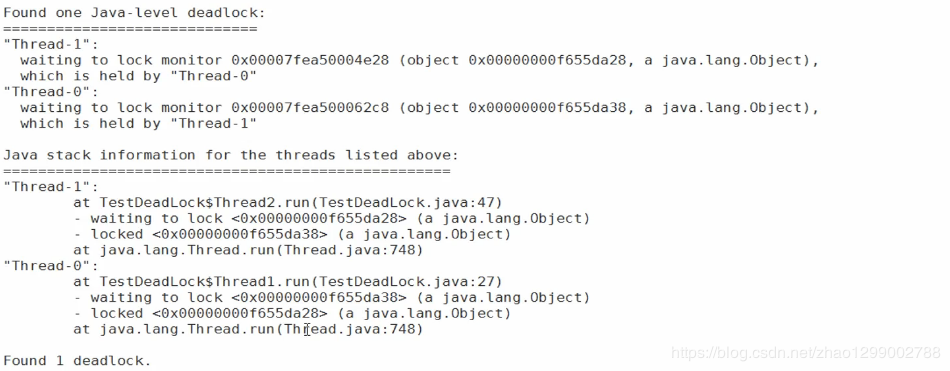Click the "Thread-0" label in the stack information section

pyautogui.click(x=51, y=266)
